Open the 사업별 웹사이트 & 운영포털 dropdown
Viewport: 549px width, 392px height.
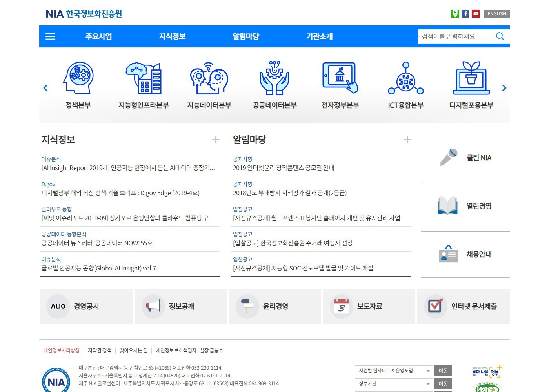[x=394, y=371]
